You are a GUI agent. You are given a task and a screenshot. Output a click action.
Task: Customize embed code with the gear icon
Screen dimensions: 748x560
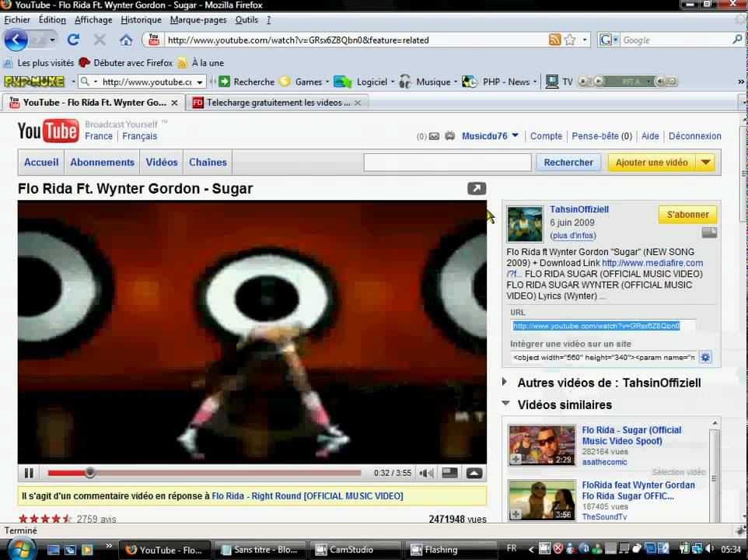click(705, 357)
